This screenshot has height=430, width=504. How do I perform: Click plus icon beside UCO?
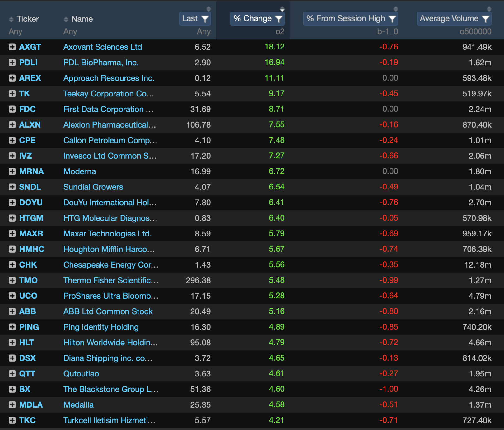click(12, 296)
